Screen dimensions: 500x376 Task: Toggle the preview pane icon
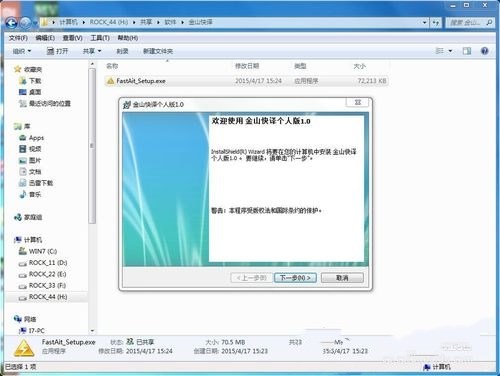tap(467, 51)
